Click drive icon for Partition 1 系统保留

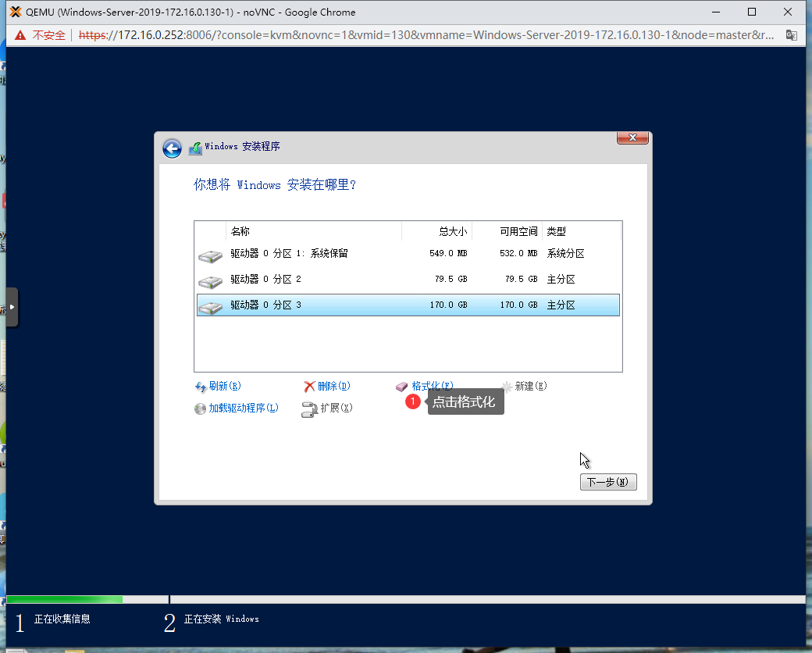point(210,256)
